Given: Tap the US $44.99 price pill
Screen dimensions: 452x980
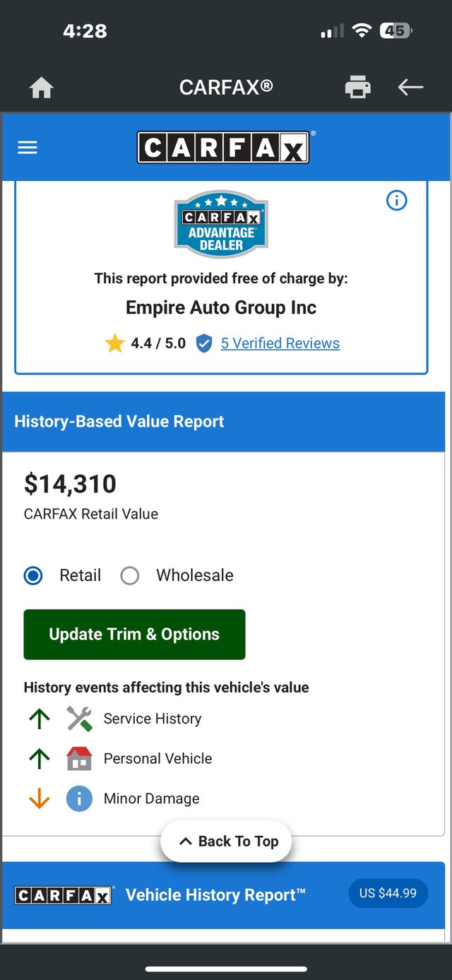Looking at the screenshot, I should [388, 893].
